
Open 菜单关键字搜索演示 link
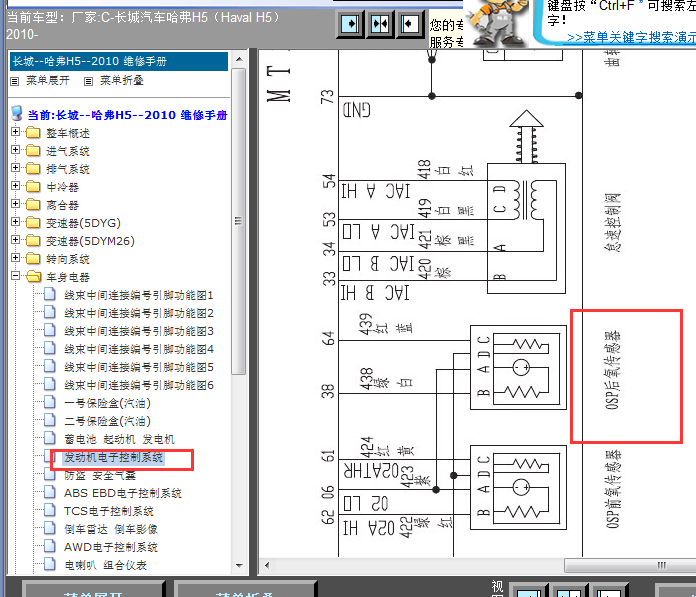pos(631,37)
